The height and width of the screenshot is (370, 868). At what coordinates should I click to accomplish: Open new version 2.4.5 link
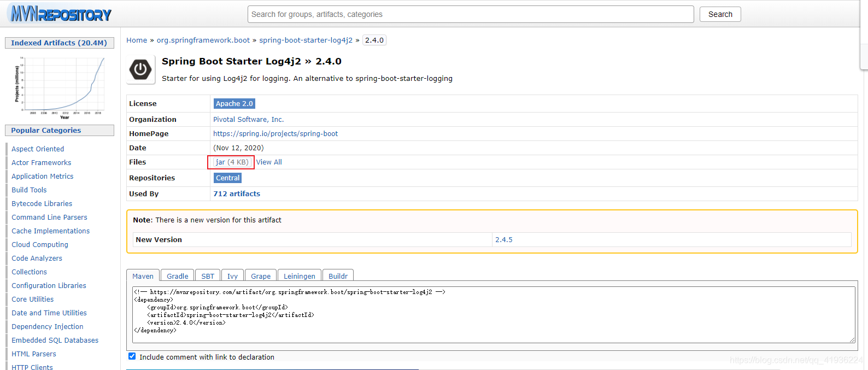[x=504, y=239]
